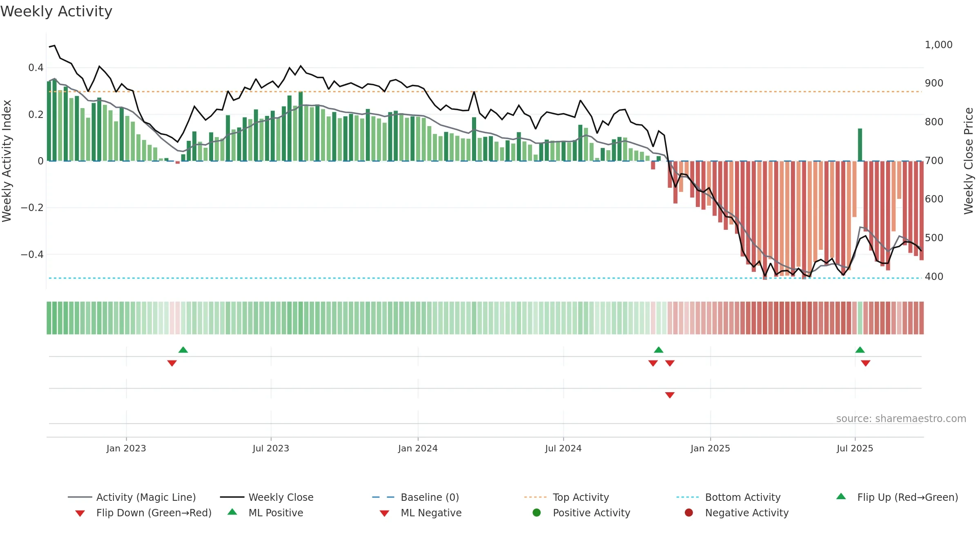Viewport: 980px width, 551px height.
Task: Click the orange dashed Top Activity line
Action: pyautogui.click(x=485, y=91)
